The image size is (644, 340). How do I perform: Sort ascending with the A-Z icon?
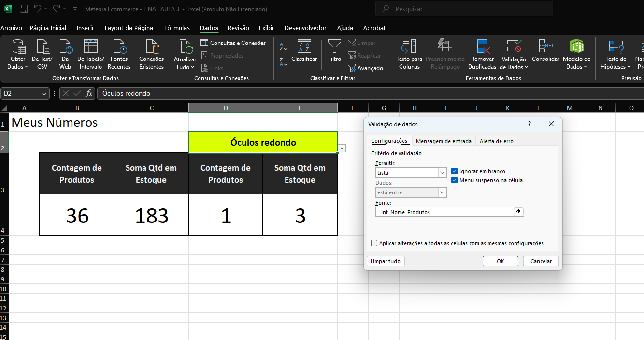point(284,47)
